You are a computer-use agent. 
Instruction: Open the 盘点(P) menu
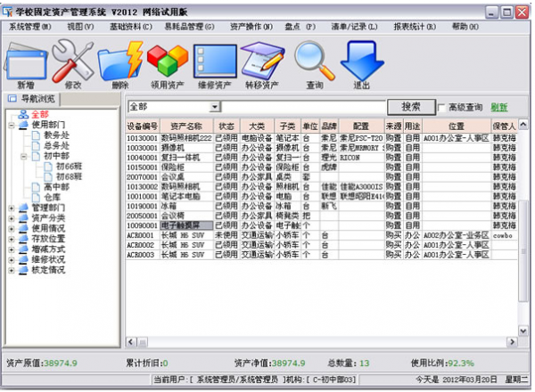[x=300, y=27]
